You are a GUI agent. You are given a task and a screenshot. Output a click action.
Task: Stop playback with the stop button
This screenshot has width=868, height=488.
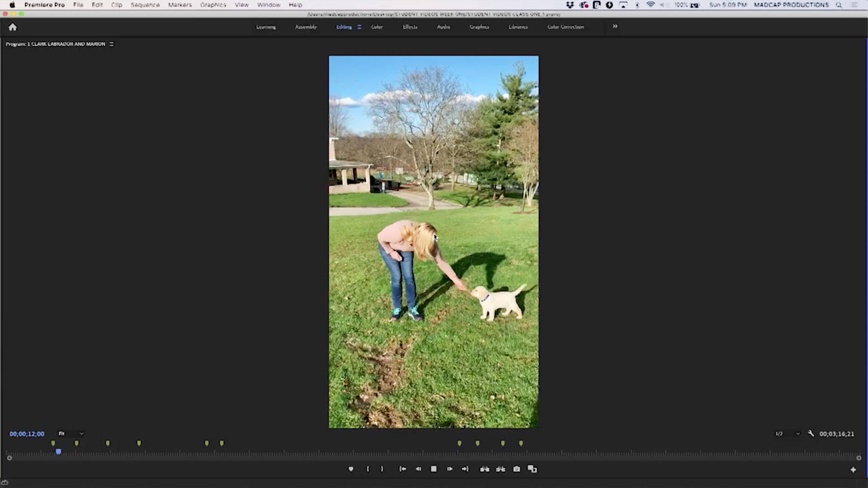point(434,469)
